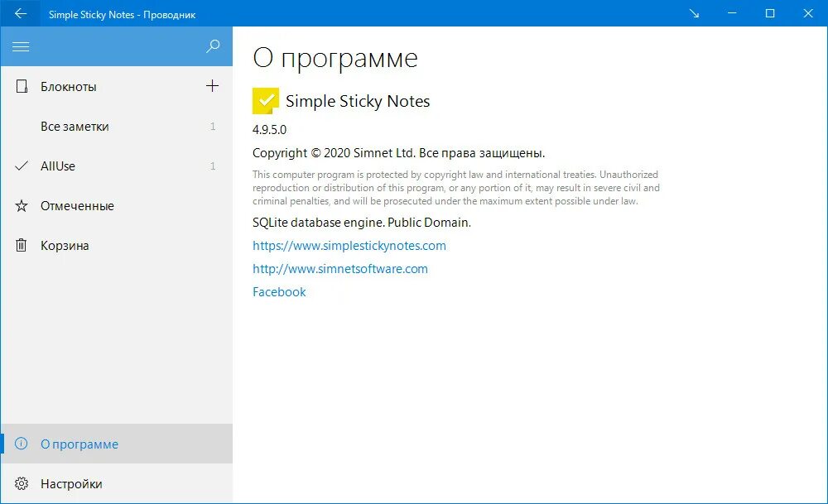
Task: Click the back arrow in title bar
Action: click(20, 14)
